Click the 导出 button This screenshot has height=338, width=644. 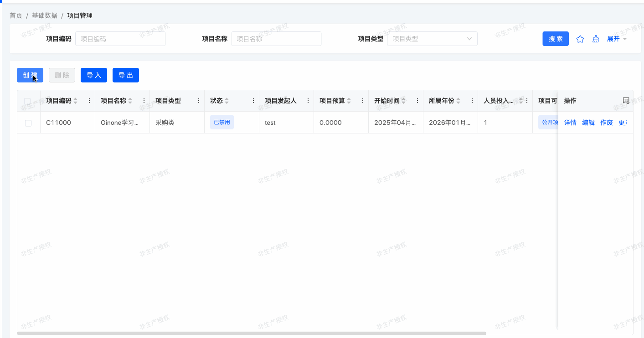click(x=126, y=75)
